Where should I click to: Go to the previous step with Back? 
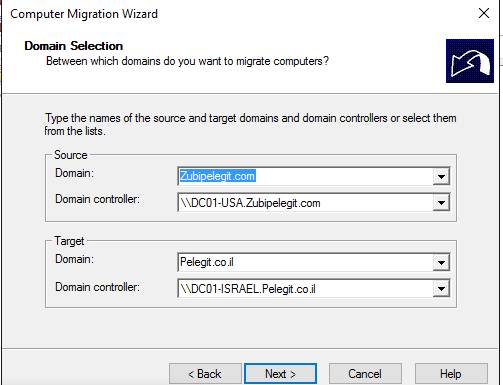pyautogui.click(x=205, y=374)
